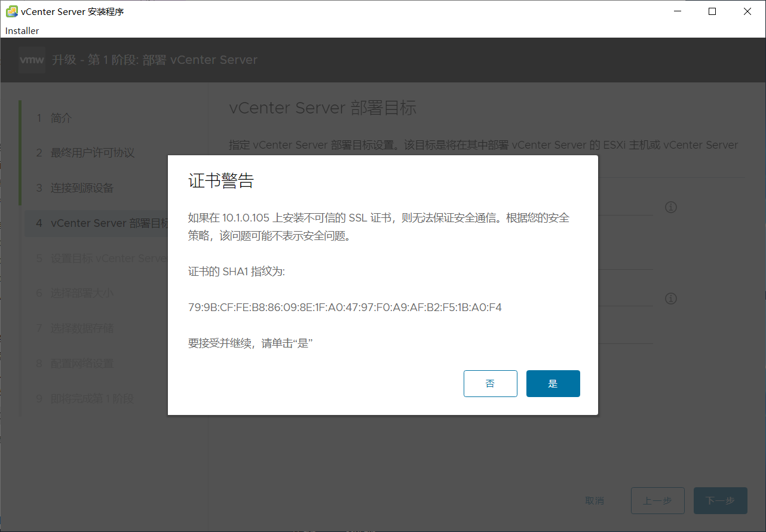Click the vmw logo in the banner
This screenshot has width=766, height=532.
(32, 60)
